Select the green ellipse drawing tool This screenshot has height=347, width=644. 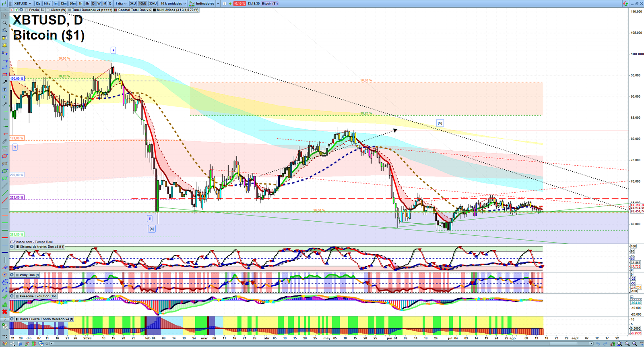click(4, 171)
